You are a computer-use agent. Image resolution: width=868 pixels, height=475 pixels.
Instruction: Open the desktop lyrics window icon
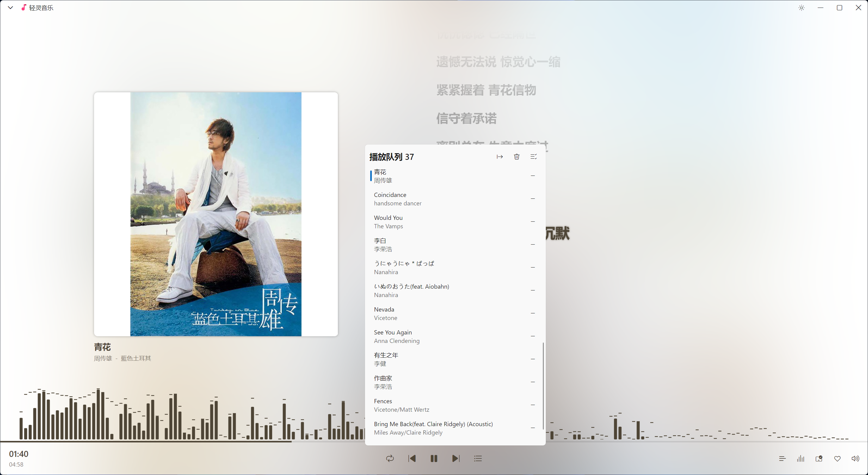coord(819,458)
